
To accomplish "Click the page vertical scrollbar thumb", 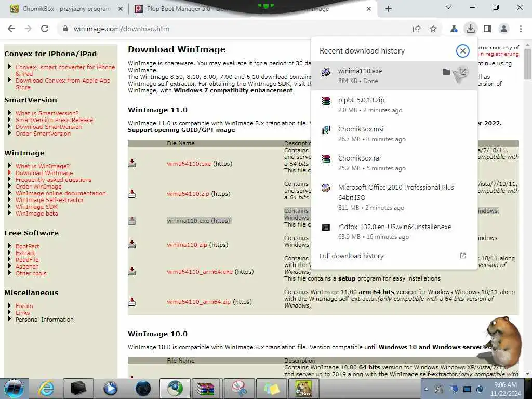I will point(527,64).
